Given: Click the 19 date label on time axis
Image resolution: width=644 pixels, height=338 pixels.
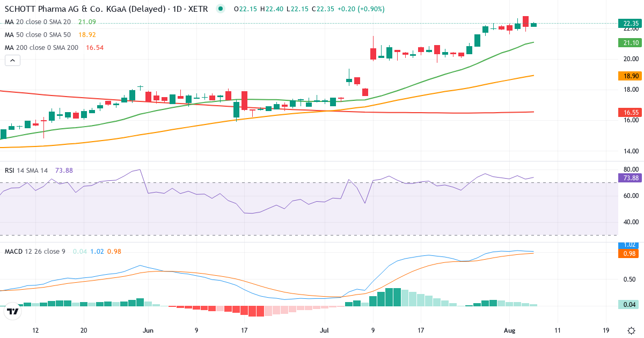Looking at the screenshot, I should (x=606, y=330).
